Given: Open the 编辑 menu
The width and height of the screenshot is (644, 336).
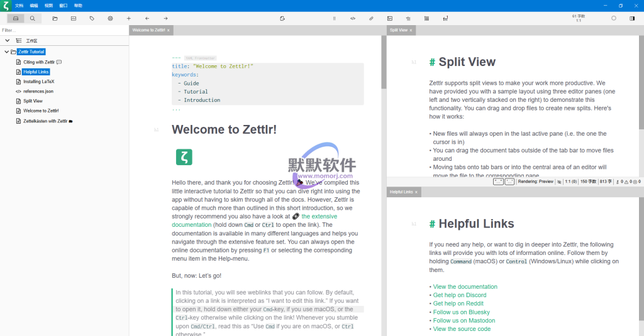Looking at the screenshot, I should (x=34, y=5).
